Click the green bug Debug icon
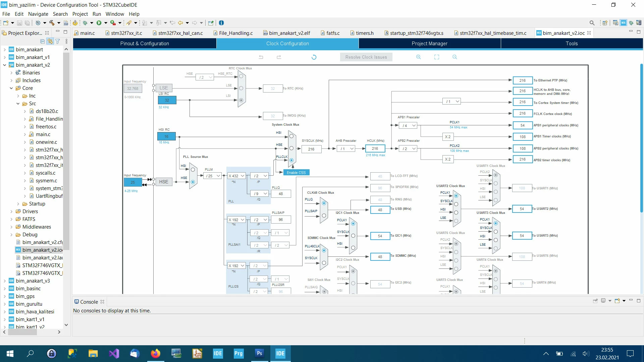 click(x=85, y=23)
